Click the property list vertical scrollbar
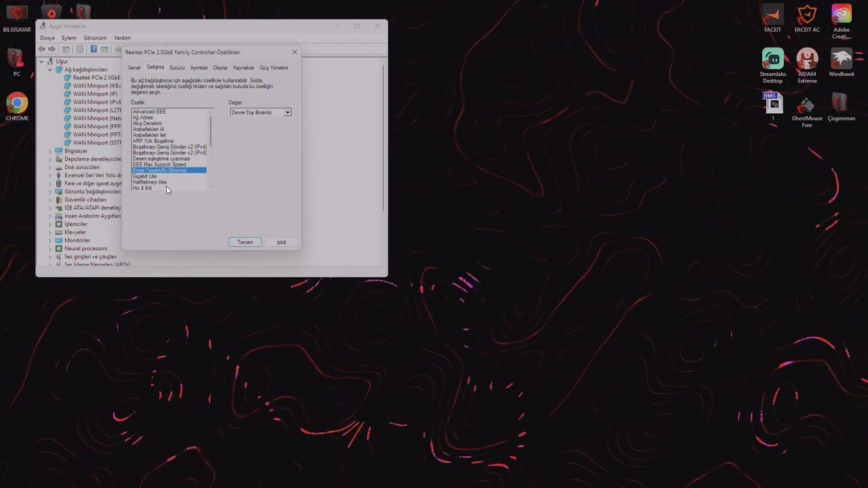Screen dimensions: 868x488 tap(210, 132)
